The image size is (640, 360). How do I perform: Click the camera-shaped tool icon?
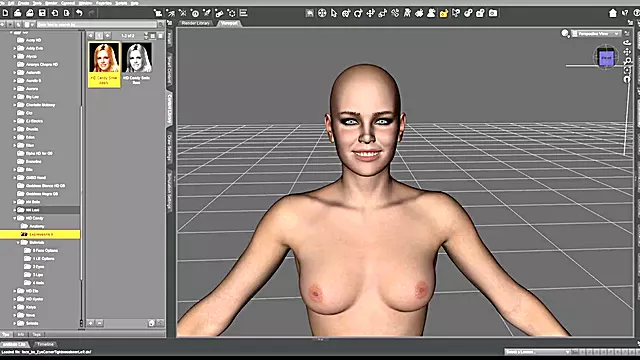(493, 13)
